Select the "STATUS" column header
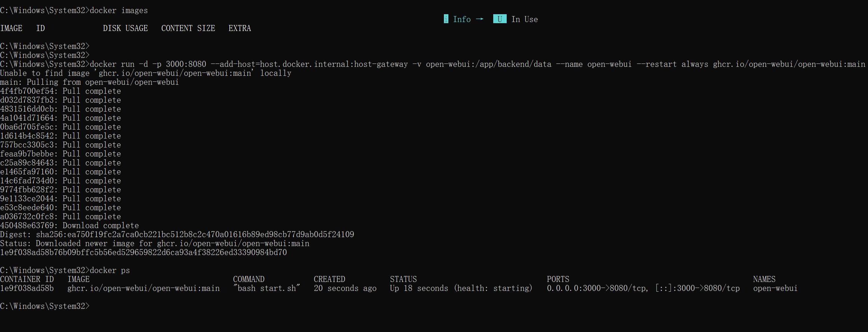The height and width of the screenshot is (332, 868). (404, 279)
